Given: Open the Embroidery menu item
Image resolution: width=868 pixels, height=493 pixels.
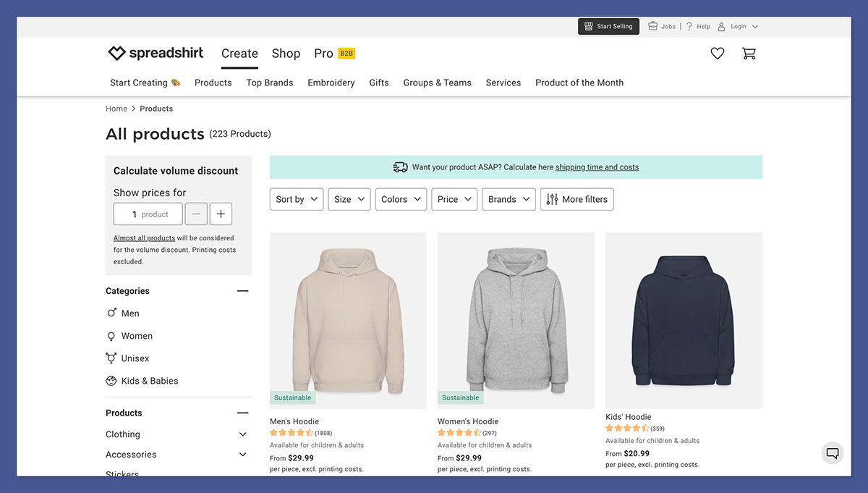Looking at the screenshot, I should (x=331, y=83).
